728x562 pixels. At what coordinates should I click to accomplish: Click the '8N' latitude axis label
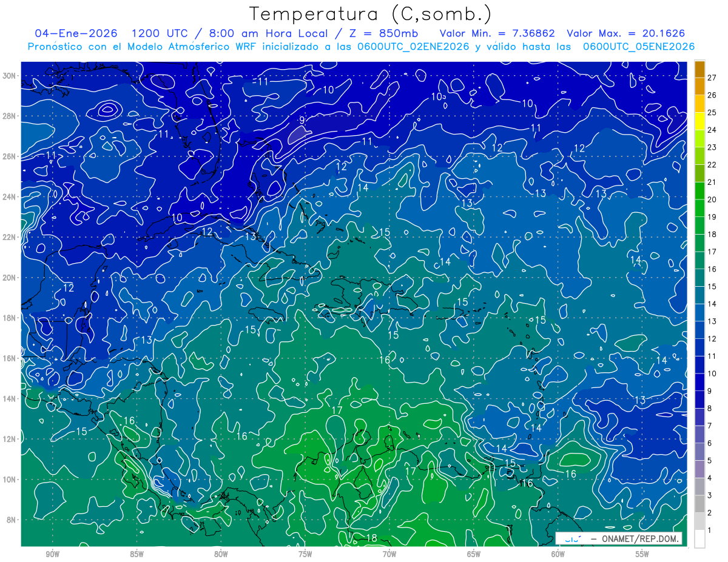[12, 520]
